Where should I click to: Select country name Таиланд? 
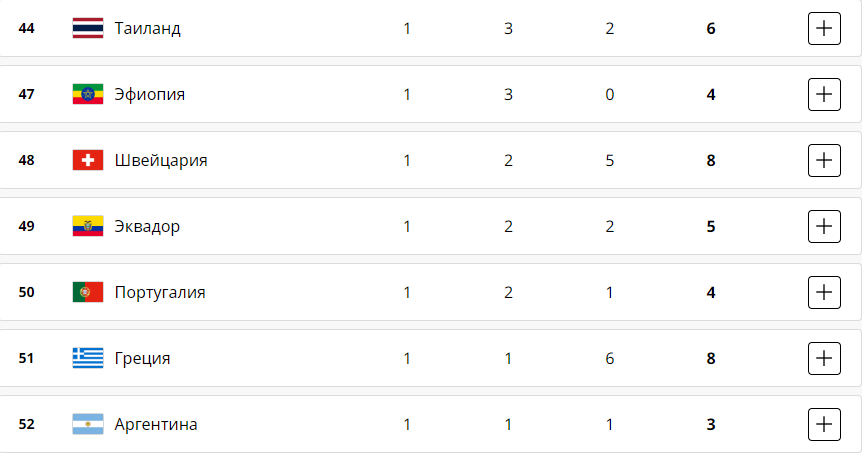click(147, 29)
